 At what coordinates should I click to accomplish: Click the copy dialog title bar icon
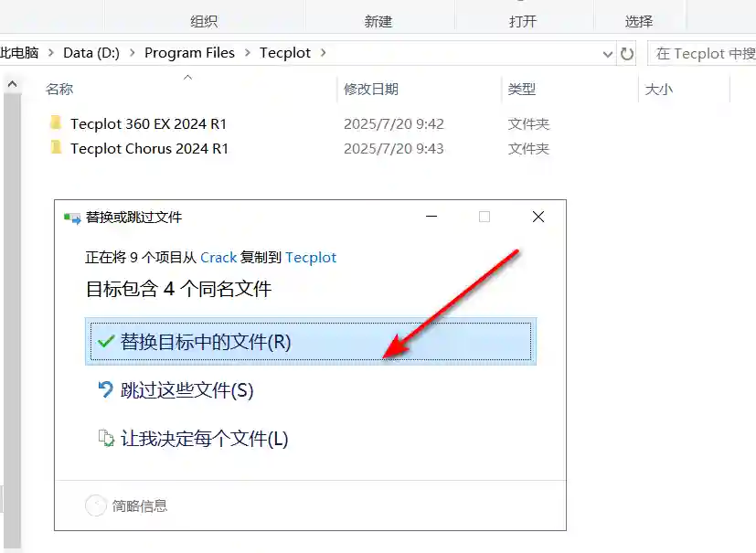click(x=72, y=218)
